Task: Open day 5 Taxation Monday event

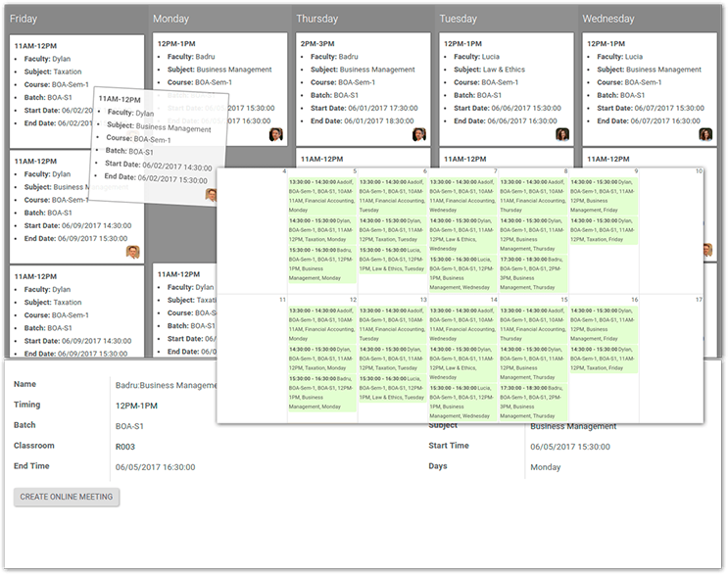Action: (321, 230)
